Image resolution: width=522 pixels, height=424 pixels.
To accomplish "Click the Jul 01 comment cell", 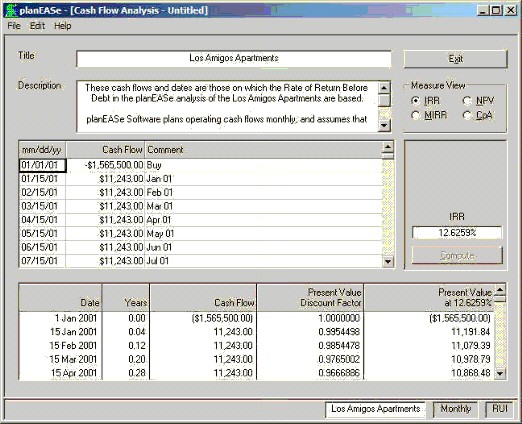I will [x=263, y=261].
